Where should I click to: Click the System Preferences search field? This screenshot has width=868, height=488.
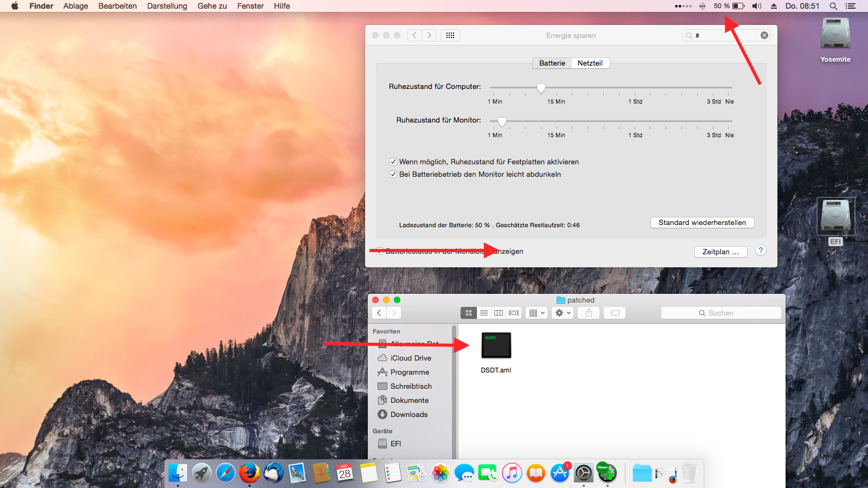click(x=726, y=35)
